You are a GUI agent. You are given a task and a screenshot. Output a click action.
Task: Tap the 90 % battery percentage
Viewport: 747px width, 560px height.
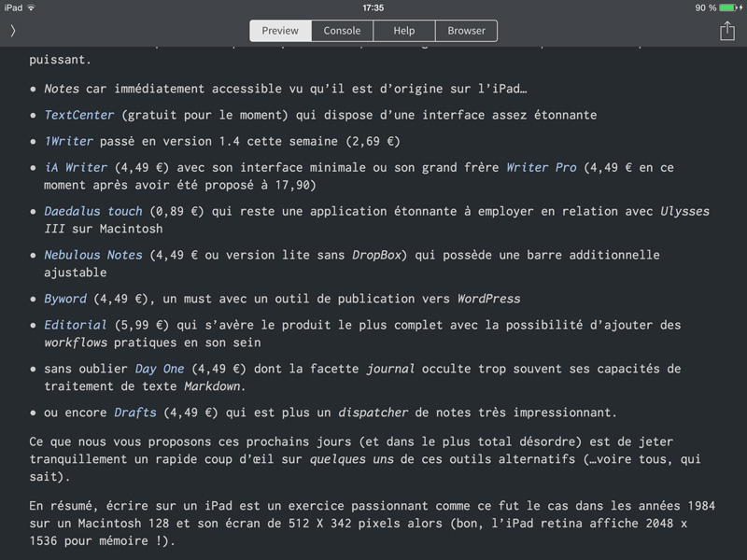(x=706, y=7)
